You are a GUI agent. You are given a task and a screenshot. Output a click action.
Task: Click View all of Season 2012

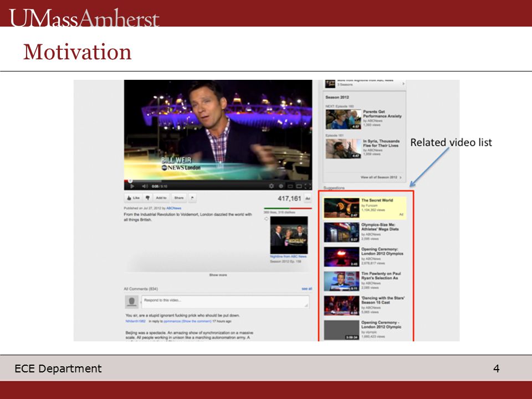pos(381,177)
